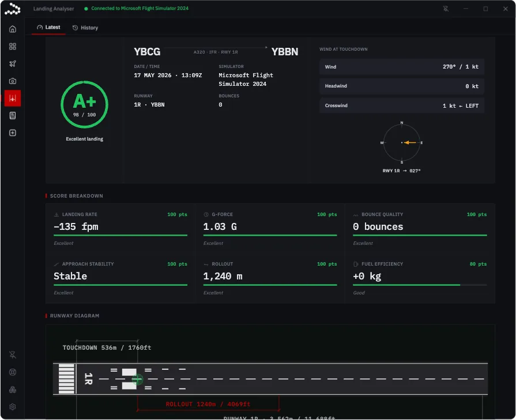This screenshot has height=420, width=516.
Task: Click the 'TOUCHDOWN 536m / 1760ft' label
Action: click(x=107, y=347)
